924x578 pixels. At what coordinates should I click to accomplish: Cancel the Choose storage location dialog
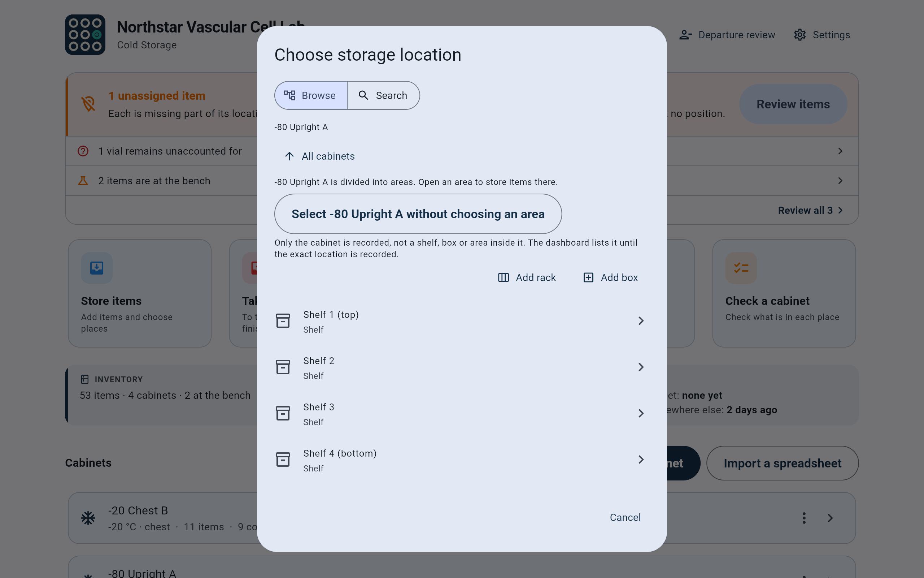625,518
